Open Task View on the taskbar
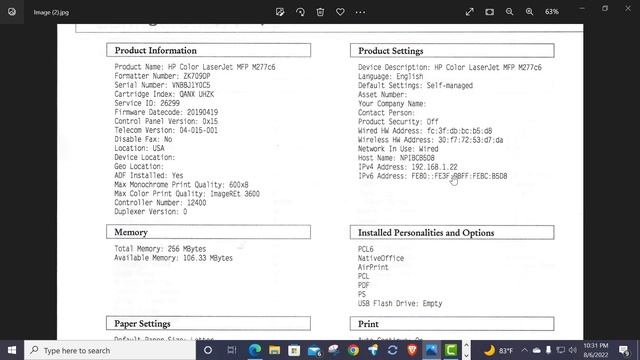The image size is (640, 360). click(x=232, y=350)
